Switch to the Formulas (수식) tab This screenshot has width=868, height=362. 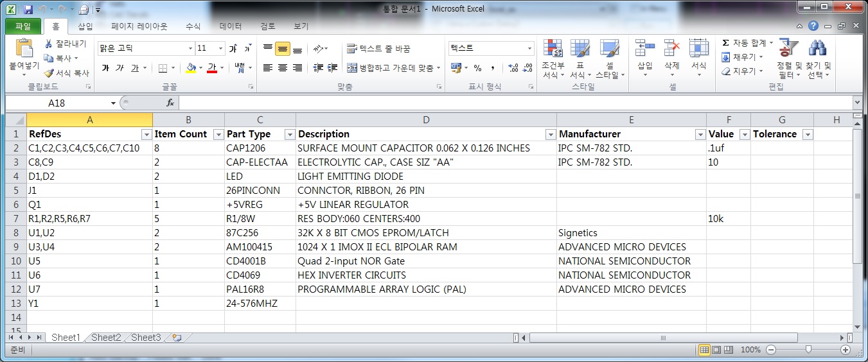[x=193, y=26]
